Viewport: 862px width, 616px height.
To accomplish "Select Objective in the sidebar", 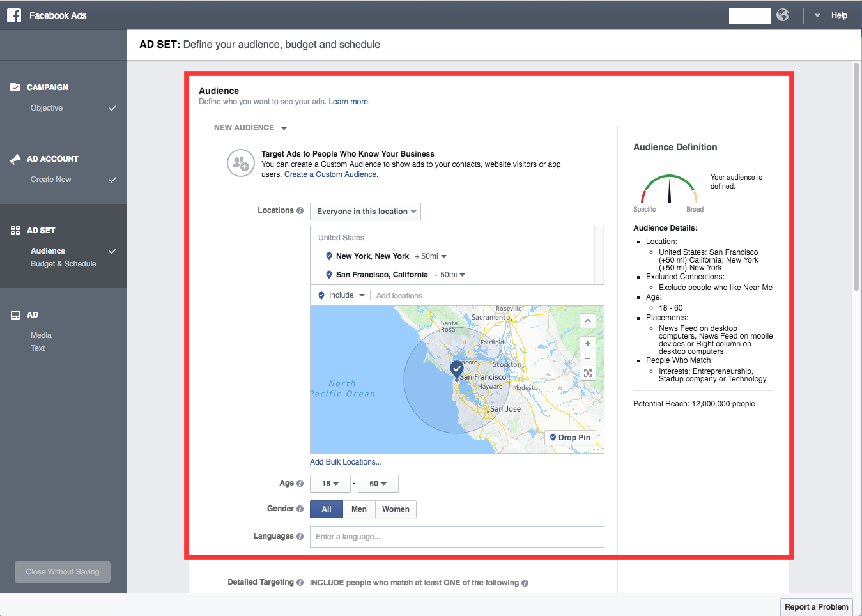I will (47, 108).
